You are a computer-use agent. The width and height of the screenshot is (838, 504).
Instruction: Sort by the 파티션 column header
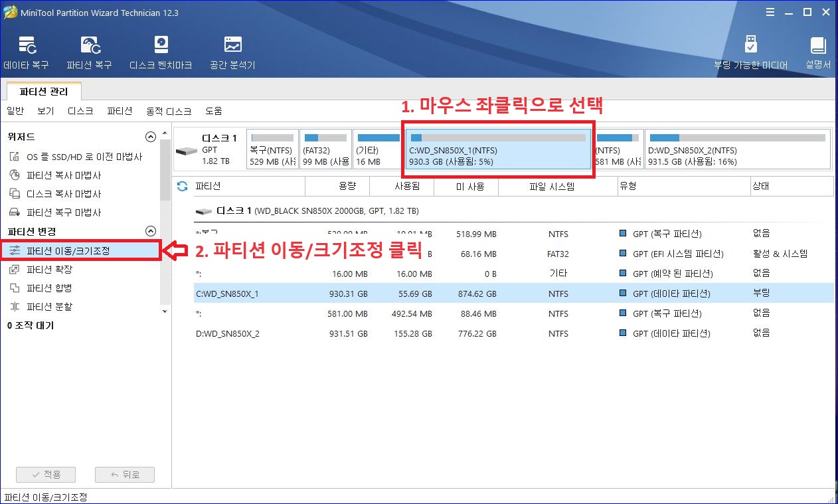249,187
